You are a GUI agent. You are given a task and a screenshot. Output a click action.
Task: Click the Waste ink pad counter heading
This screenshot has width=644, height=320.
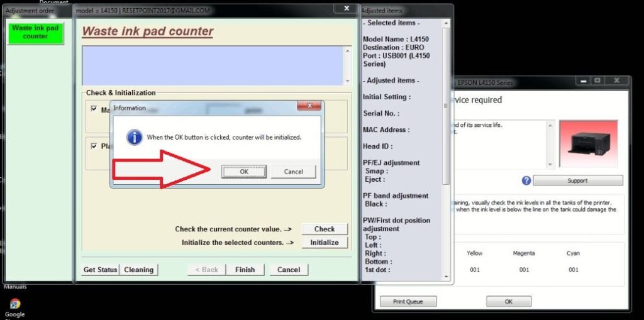[x=147, y=31]
